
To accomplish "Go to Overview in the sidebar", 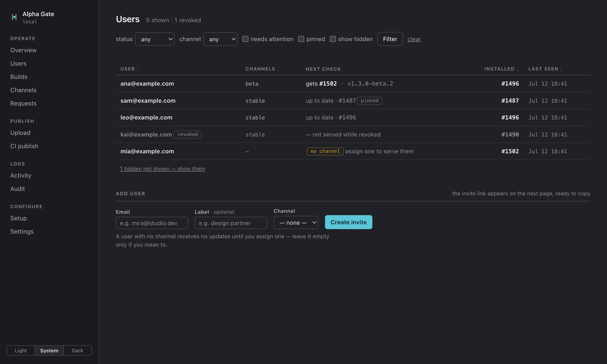I will (23, 50).
